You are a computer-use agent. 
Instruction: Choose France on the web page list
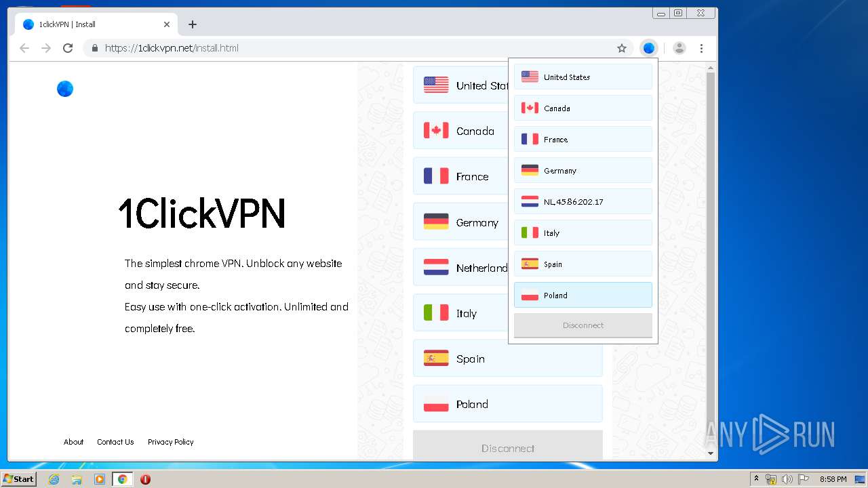pos(460,176)
